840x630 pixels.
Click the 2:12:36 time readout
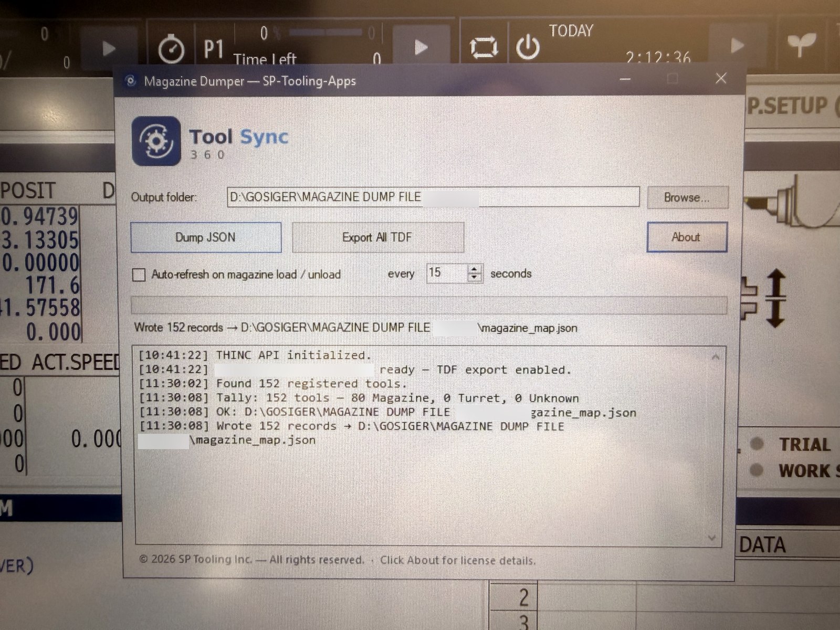658,57
